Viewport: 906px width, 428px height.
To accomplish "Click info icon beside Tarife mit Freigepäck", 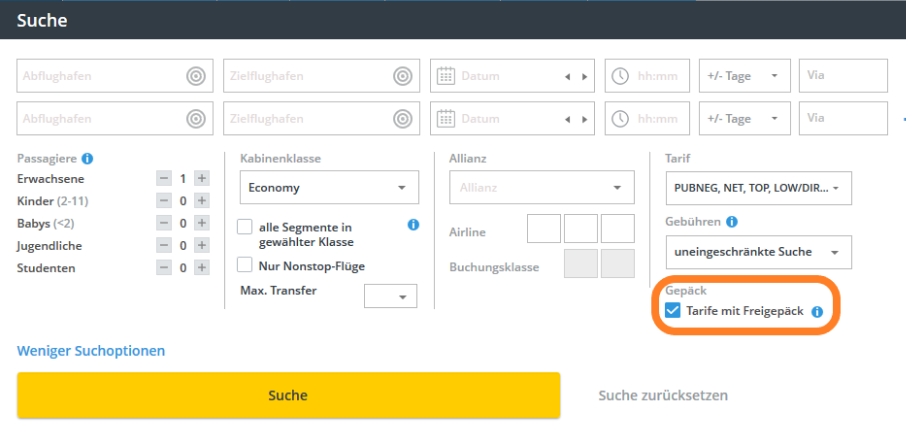I will tap(816, 312).
